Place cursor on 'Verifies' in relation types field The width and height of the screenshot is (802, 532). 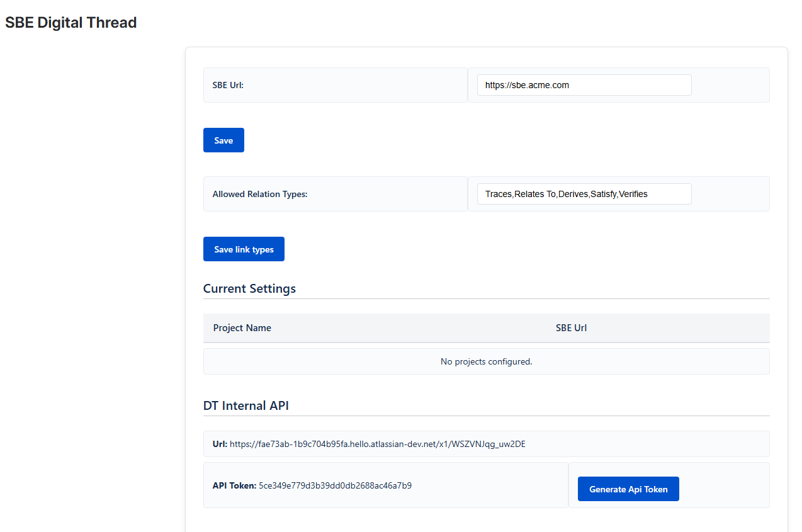click(x=633, y=194)
